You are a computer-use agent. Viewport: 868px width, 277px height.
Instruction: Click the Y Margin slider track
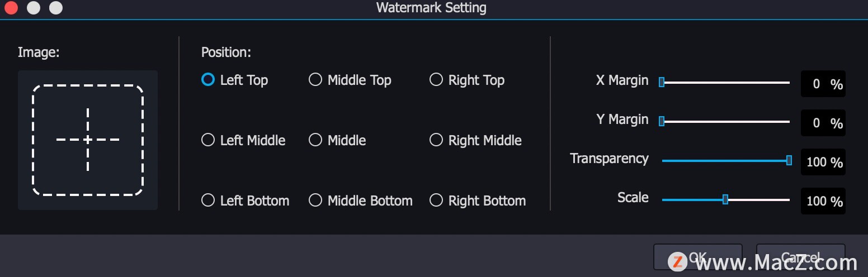725,121
